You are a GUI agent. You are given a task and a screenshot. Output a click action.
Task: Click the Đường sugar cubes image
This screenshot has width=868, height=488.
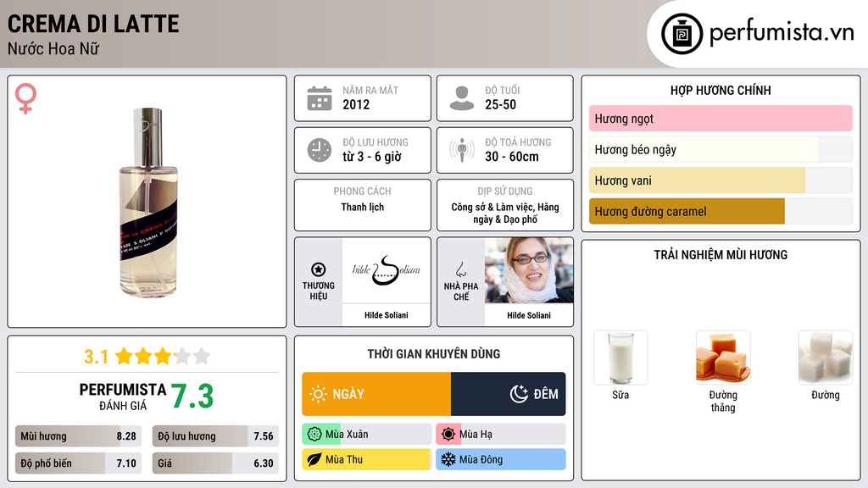click(826, 358)
